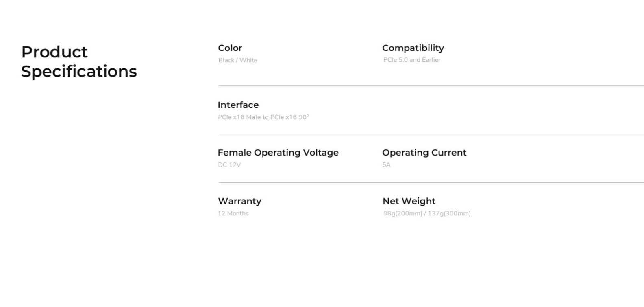Select the "5A" current value
The width and height of the screenshot is (644, 307).
point(386,165)
